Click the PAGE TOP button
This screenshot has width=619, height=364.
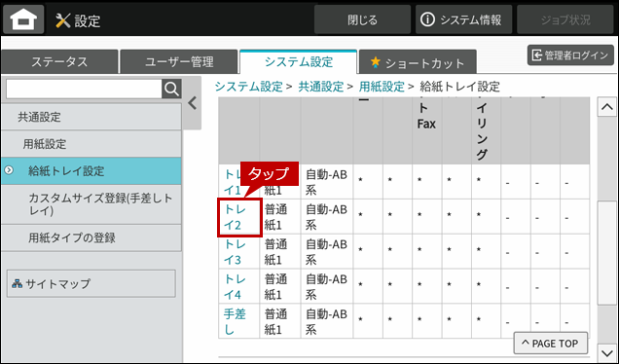550,344
